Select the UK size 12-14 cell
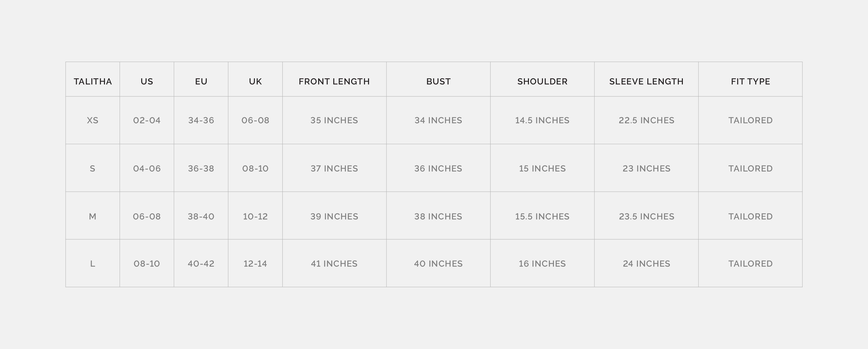Image resolution: width=868 pixels, height=349 pixels. click(x=255, y=264)
